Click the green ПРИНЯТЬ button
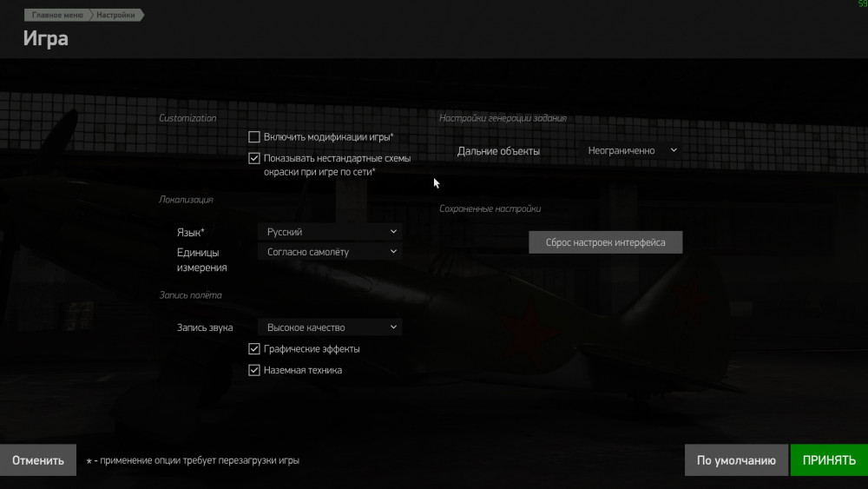 tap(829, 460)
